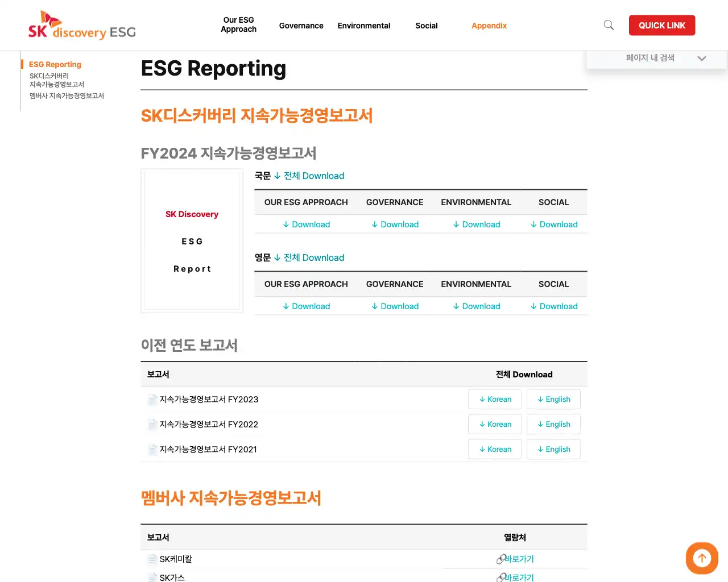
Task: Download FY2021 report in Korean
Action: 495,450
